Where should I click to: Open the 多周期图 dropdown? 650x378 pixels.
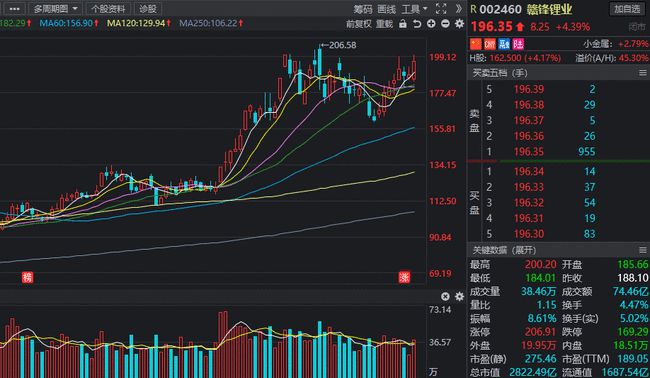click(55, 9)
